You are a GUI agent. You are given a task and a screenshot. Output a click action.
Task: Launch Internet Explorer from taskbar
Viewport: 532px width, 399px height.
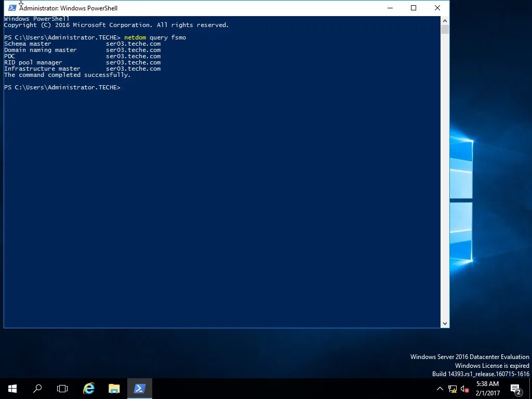coord(89,389)
